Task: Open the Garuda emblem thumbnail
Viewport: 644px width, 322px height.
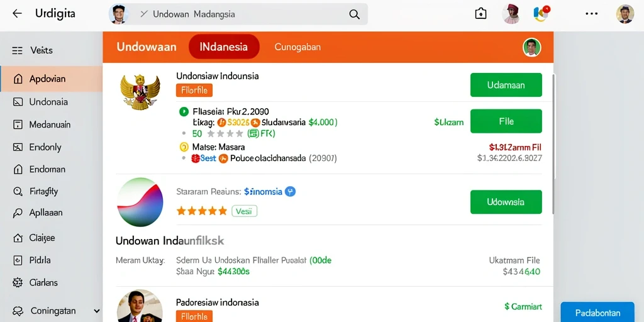Action: pyautogui.click(x=140, y=92)
